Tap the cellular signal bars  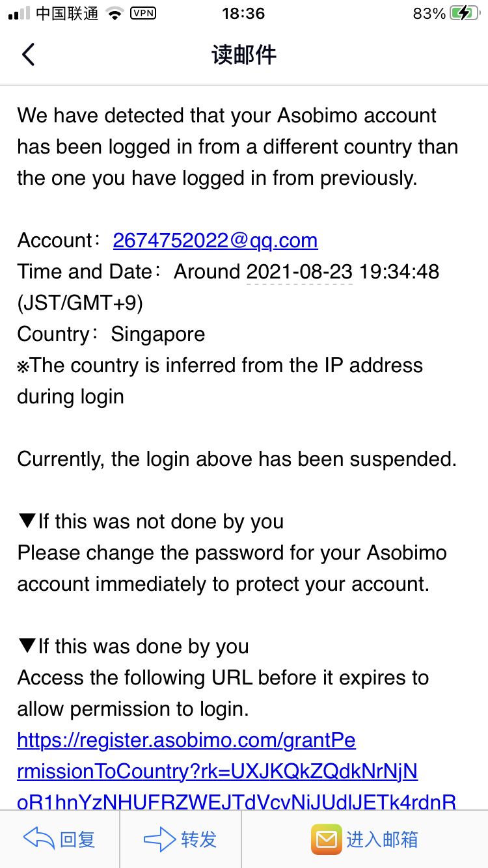19,13
